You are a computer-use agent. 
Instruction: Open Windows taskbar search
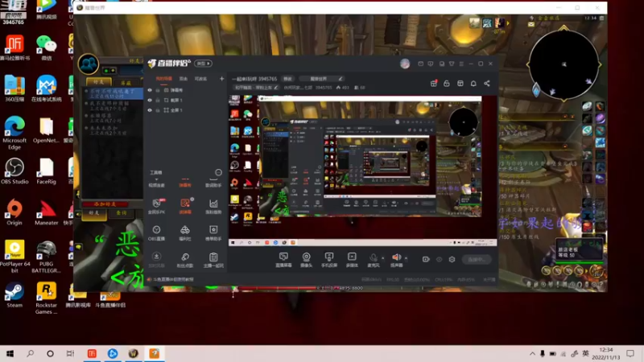pyautogui.click(x=30, y=353)
